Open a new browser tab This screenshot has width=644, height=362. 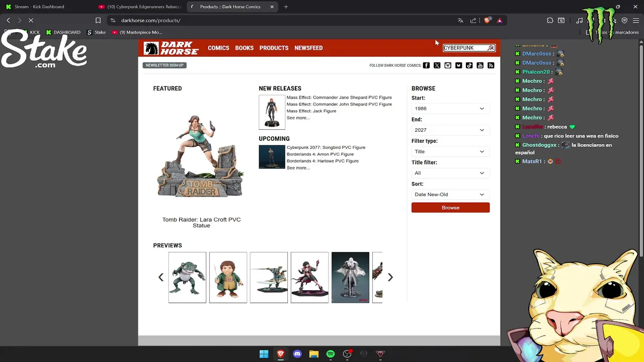coord(286,7)
